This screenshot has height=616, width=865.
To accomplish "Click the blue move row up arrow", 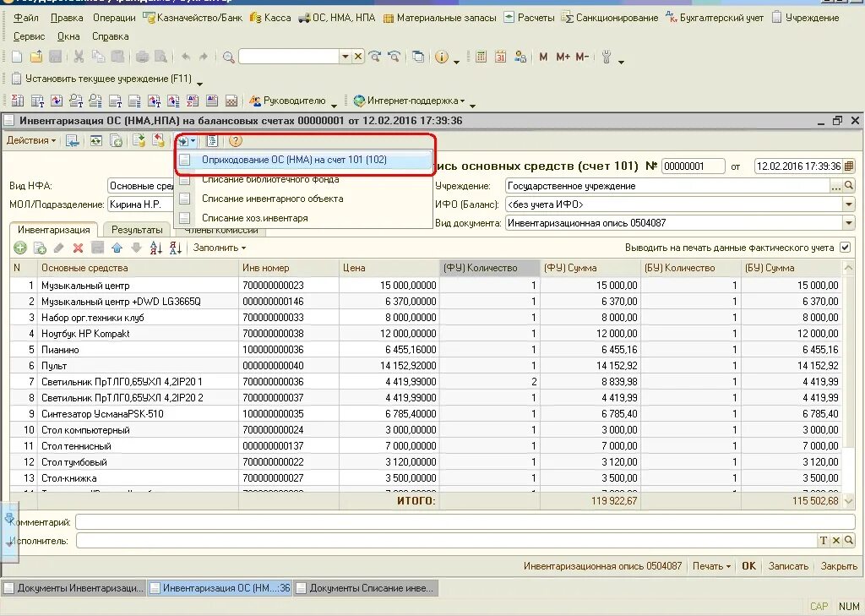I will [117, 248].
